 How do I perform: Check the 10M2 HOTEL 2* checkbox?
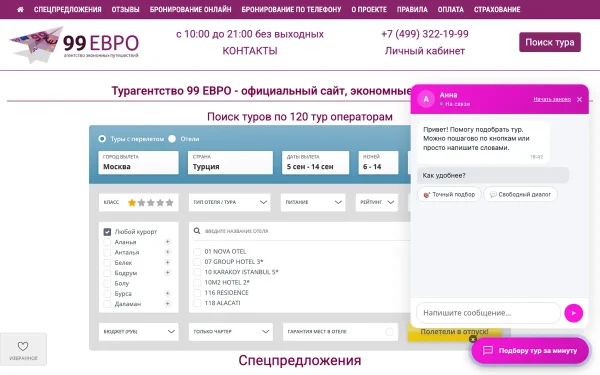coord(197,283)
